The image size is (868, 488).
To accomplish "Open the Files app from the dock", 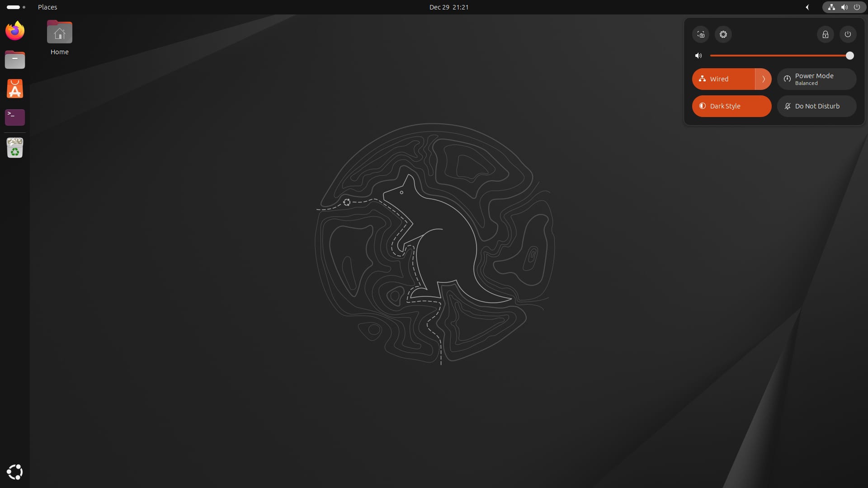I will (15, 60).
